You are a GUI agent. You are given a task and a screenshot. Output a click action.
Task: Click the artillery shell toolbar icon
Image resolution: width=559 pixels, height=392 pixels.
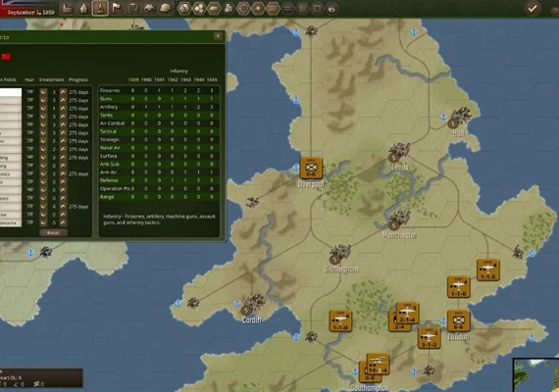[83, 8]
